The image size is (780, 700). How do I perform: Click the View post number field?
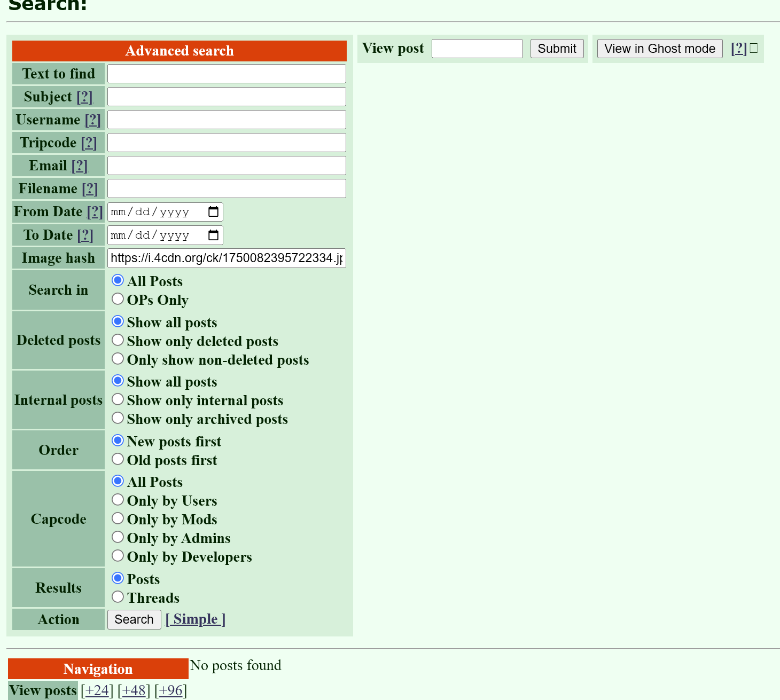coord(477,49)
